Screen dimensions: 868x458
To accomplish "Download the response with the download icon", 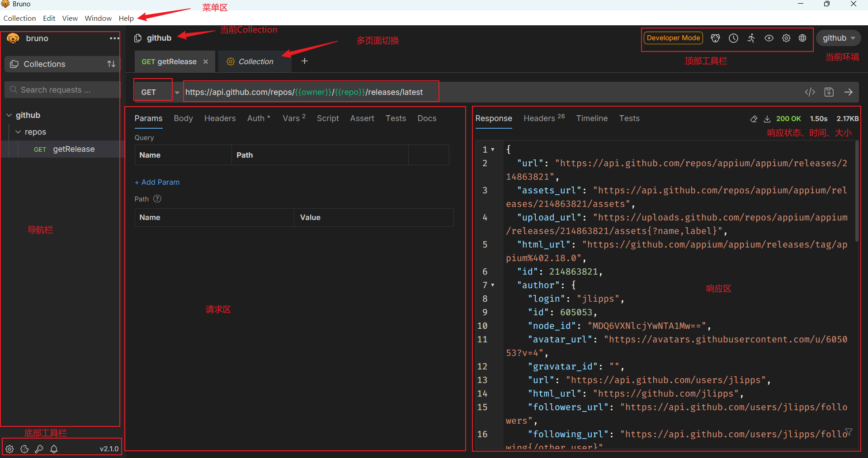I will 767,119.
